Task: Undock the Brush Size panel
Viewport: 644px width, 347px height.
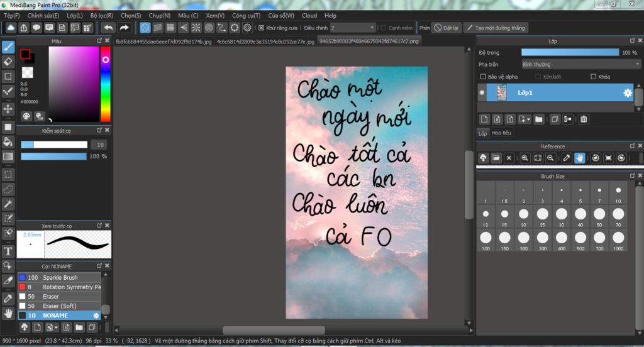Action: [633, 176]
